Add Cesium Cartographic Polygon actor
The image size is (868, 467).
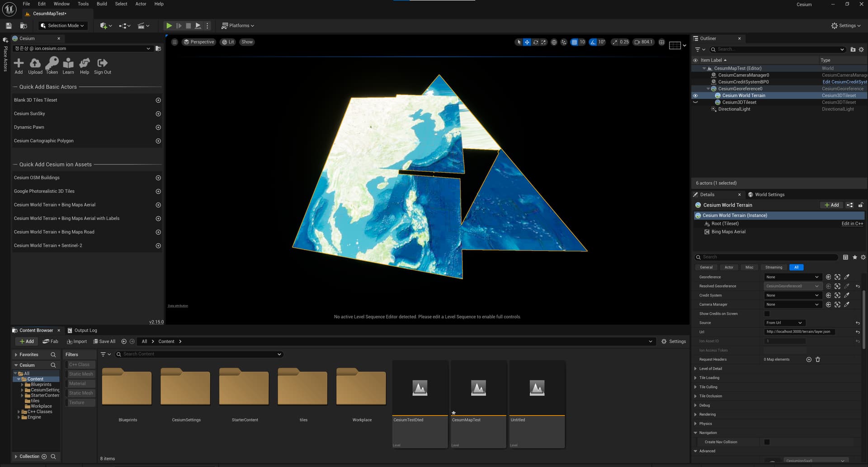(158, 141)
